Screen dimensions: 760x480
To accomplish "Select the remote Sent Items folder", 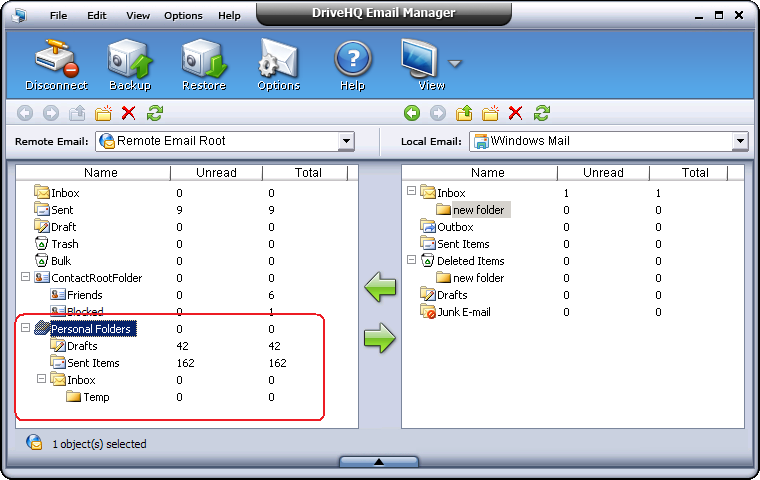I will point(93,363).
